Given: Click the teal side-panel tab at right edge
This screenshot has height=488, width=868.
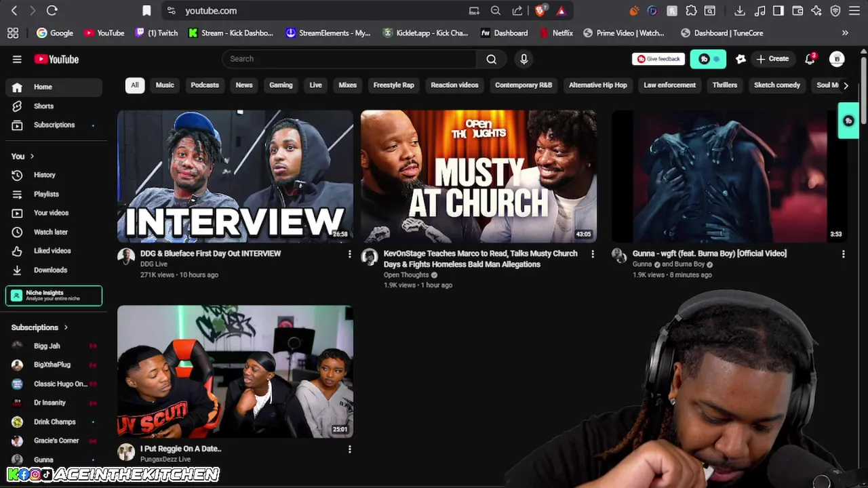Looking at the screenshot, I should [x=848, y=121].
